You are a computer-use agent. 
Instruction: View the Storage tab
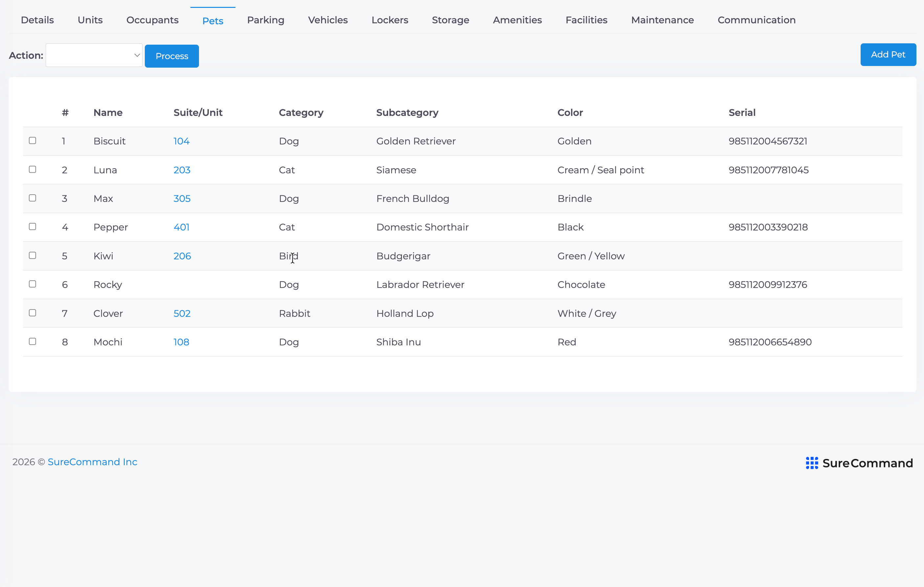[x=451, y=20]
